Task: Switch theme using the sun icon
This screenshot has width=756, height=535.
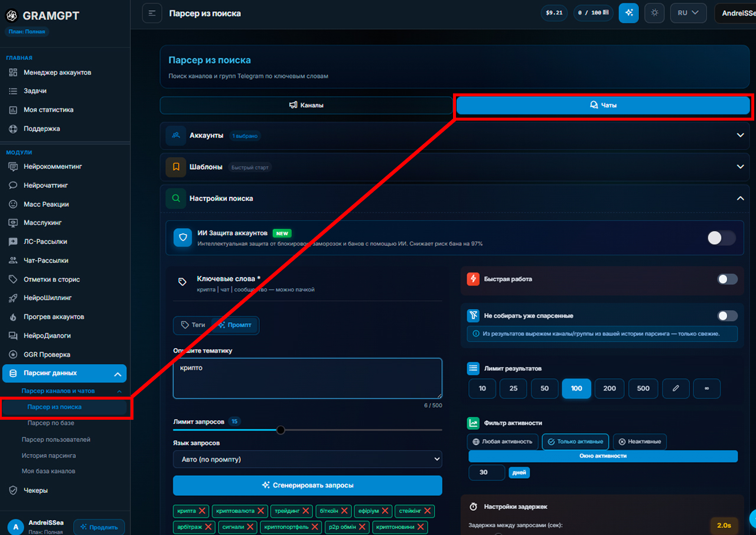Action: [654, 13]
